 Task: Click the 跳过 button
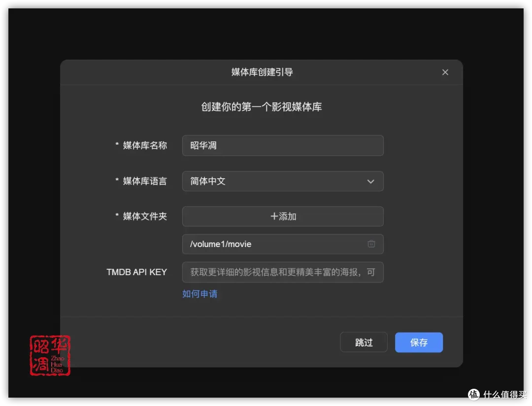tap(364, 343)
